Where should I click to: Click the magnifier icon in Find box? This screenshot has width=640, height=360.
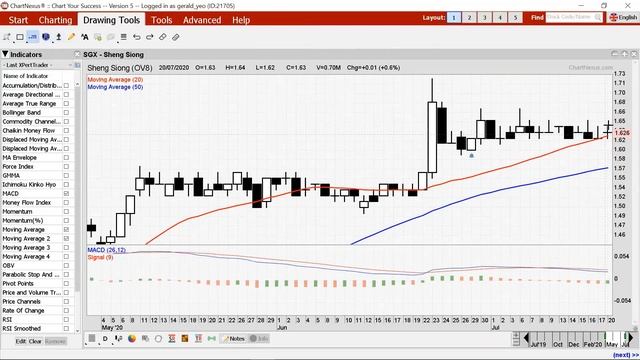598,17
